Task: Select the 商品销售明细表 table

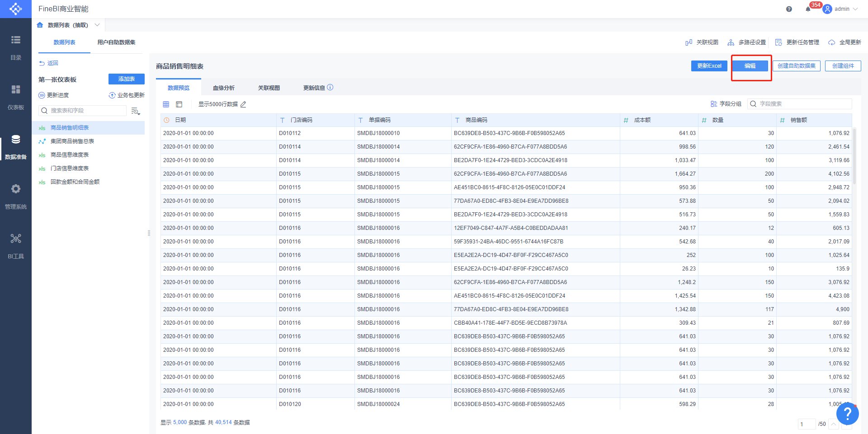Action: pyautogui.click(x=88, y=128)
